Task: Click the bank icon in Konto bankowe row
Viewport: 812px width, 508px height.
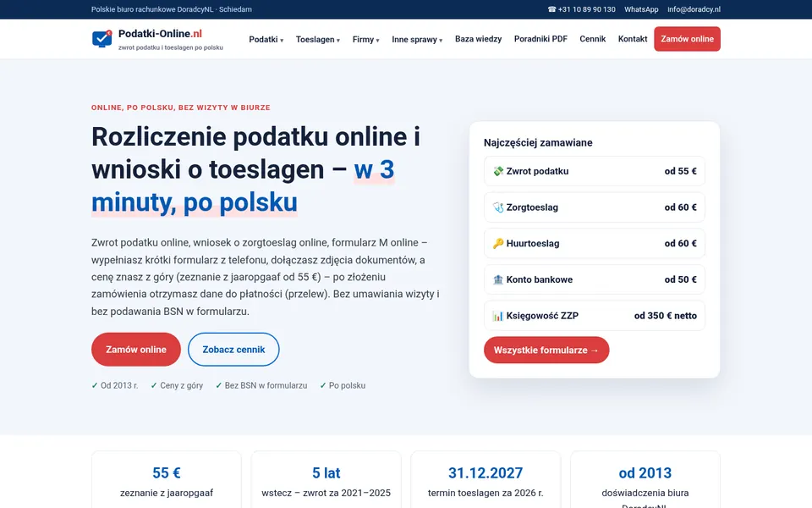Action: 497,279
